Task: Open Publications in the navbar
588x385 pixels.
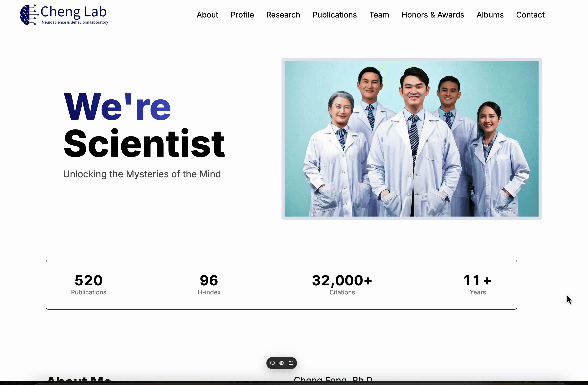Action: click(335, 15)
